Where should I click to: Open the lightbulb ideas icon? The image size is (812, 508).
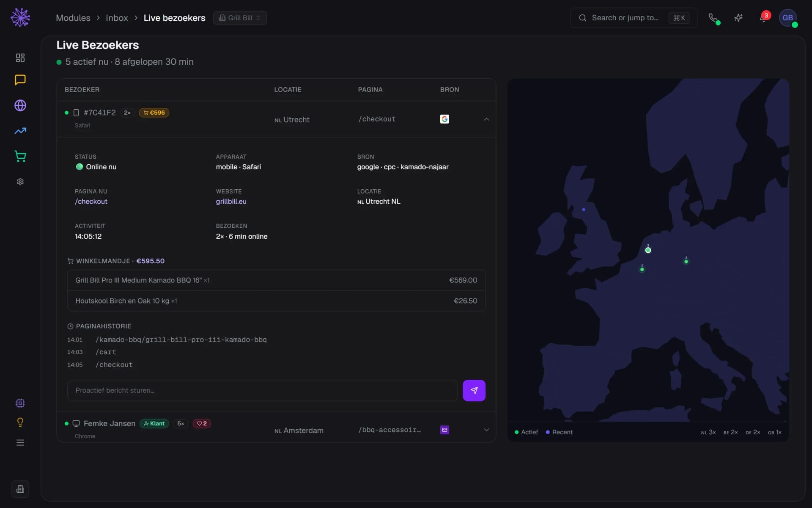20,422
